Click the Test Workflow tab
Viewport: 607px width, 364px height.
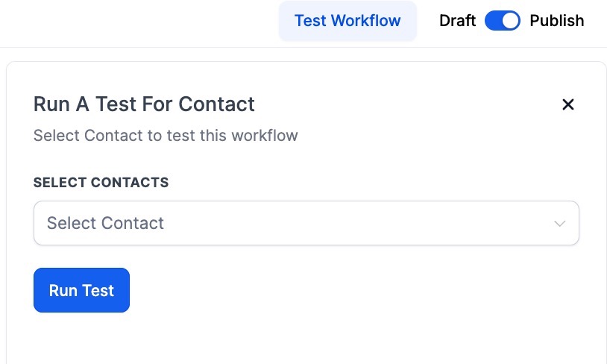[x=347, y=21]
